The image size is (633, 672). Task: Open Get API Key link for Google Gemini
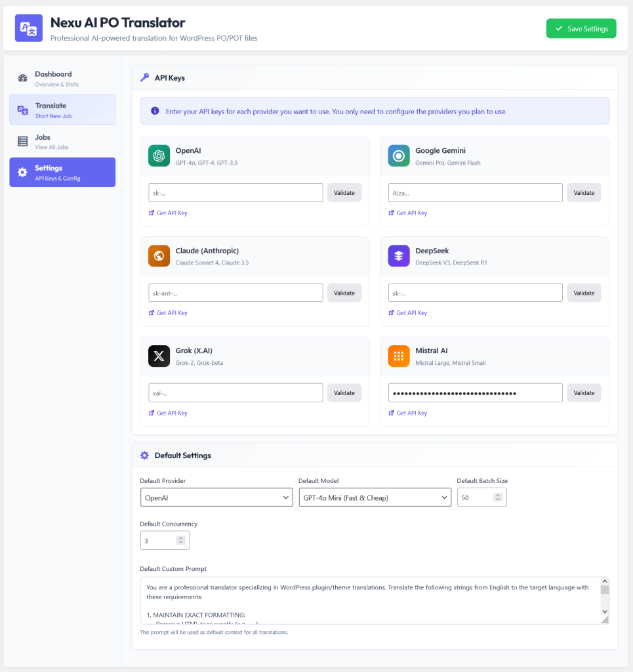click(x=411, y=213)
